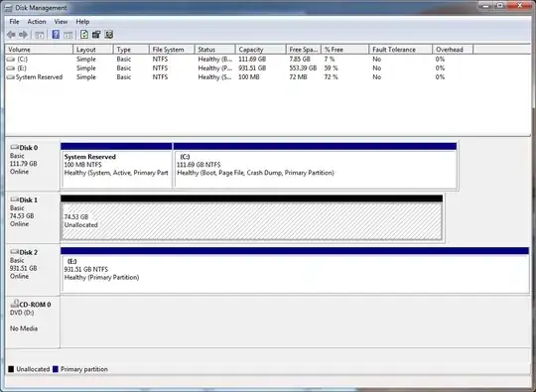The width and height of the screenshot is (536, 392).
Task: Click the 'Healthy (S...' status cell
Action: tap(215, 77)
